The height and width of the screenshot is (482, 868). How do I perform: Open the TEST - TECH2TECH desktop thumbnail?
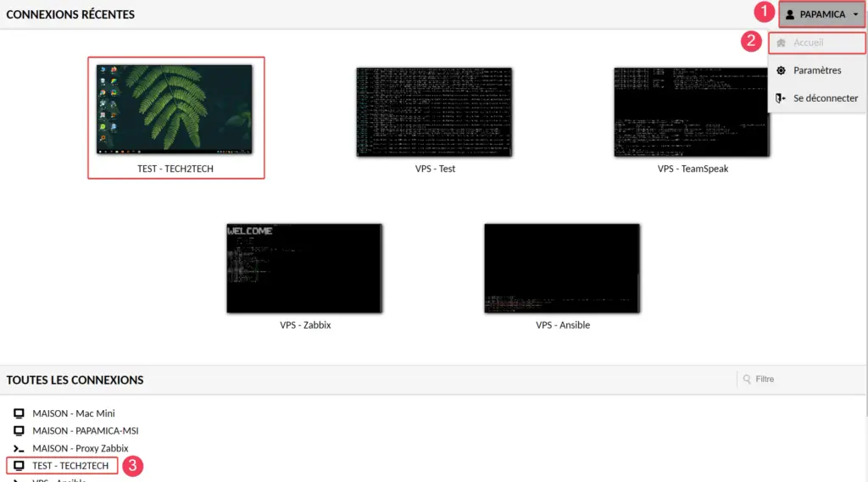coord(175,110)
